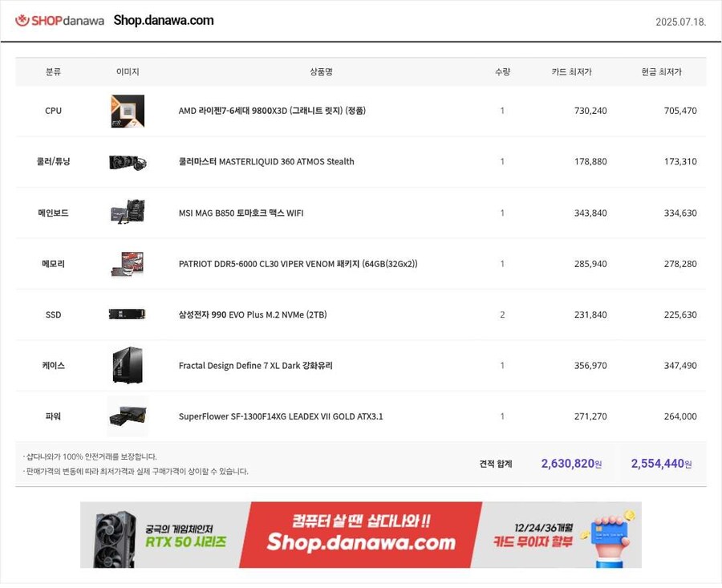Open the PATRIOT Viper Venom memory image
The width and height of the screenshot is (722, 588).
point(128,264)
